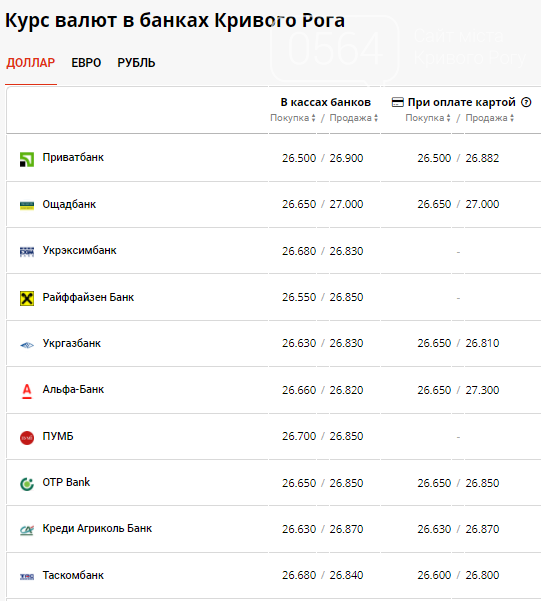Open the Приватбанк bank link
This screenshot has height=601, width=541.
73,158
